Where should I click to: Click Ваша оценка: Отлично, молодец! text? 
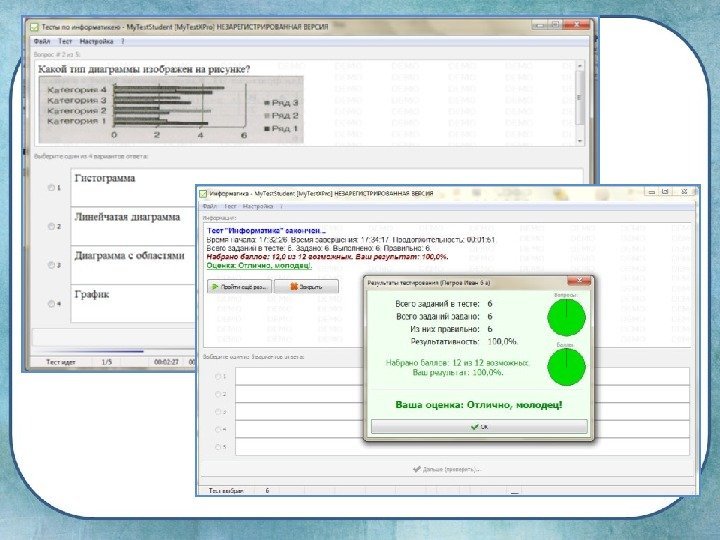point(479,405)
